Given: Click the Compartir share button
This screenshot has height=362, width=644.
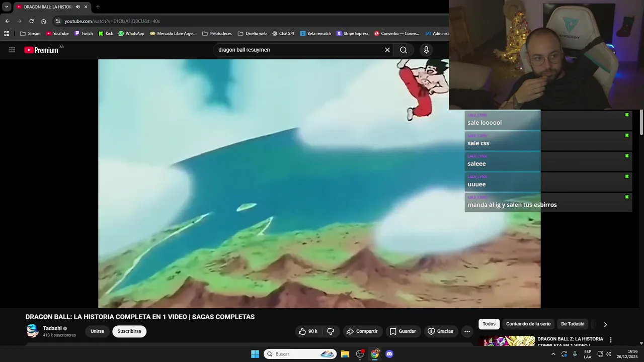Looking at the screenshot, I should click(362, 331).
